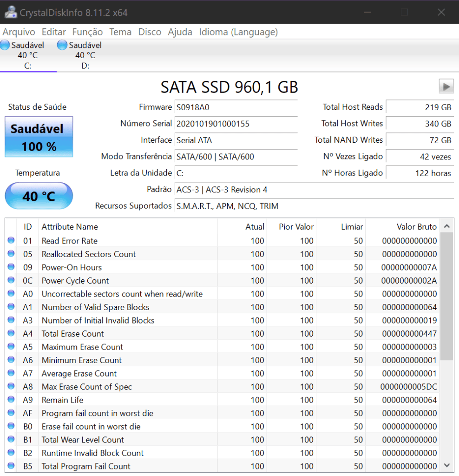Click status dot for Power Cycle Count
The height and width of the screenshot is (476, 459).
pos(11,280)
